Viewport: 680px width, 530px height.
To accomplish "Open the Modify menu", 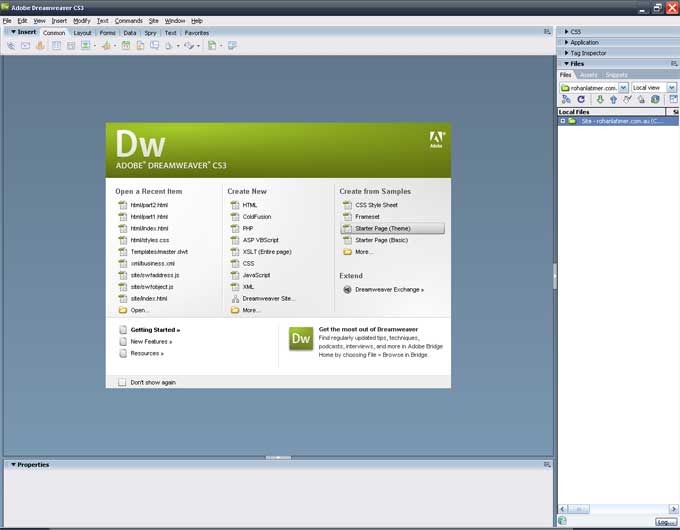I will coord(82,21).
